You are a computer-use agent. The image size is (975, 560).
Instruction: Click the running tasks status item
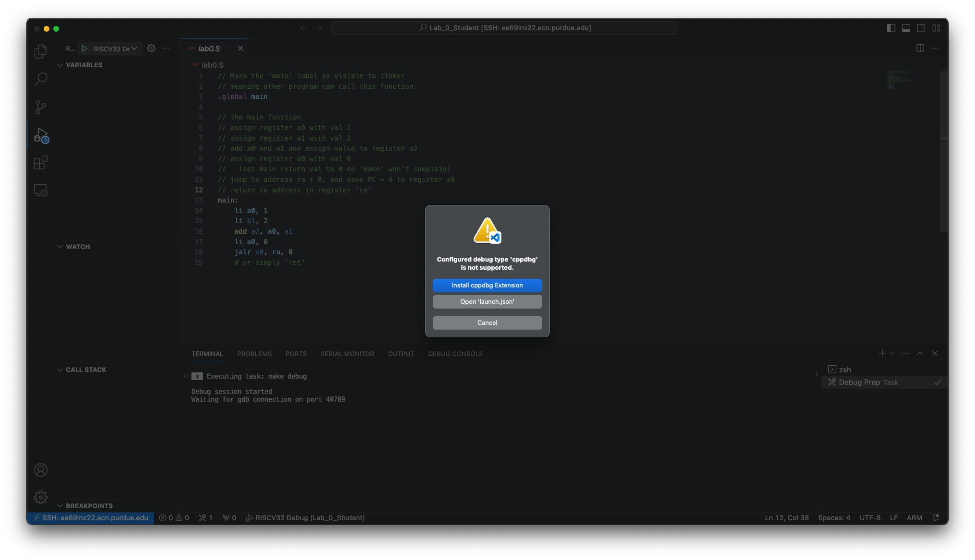205,518
